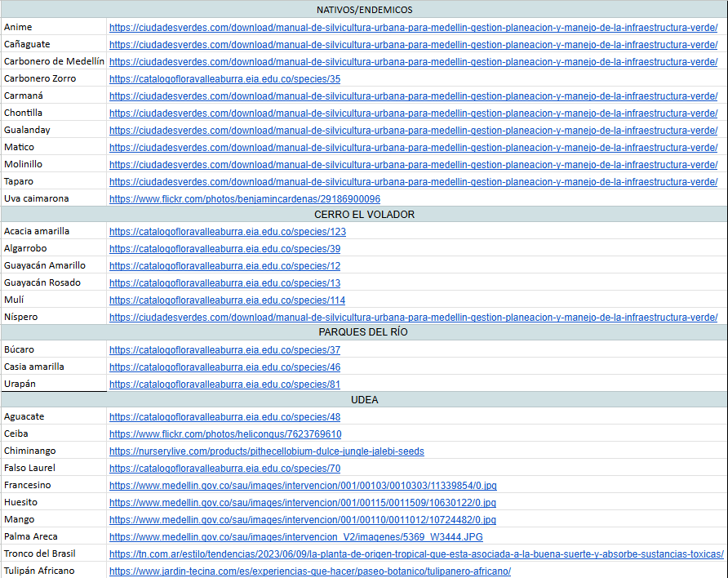This screenshot has width=728, height=578.
Task: Open the Urapán species/81 link
Action: [224, 384]
